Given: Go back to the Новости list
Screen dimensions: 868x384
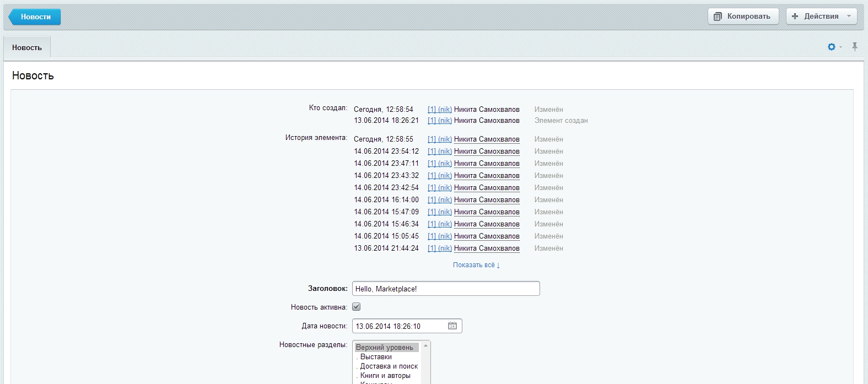Looking at the screenshot, I should coord(35,17).
